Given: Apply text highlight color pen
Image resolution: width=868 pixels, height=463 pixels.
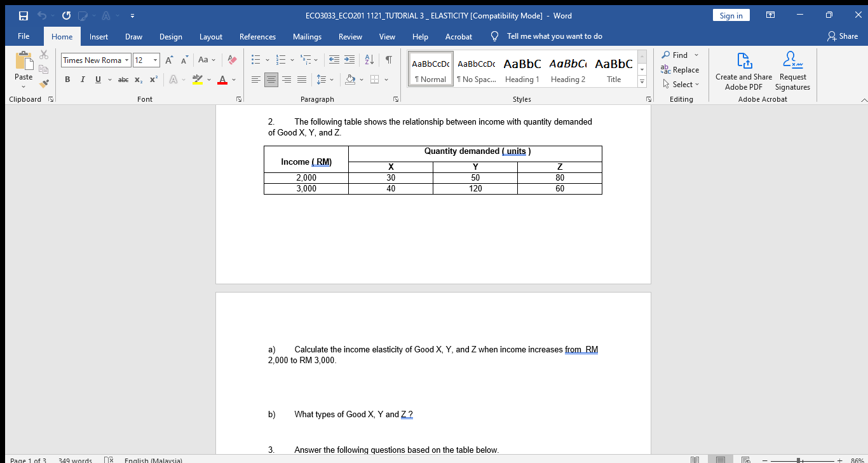Looking at the screenshot, I should coord(198,79).
